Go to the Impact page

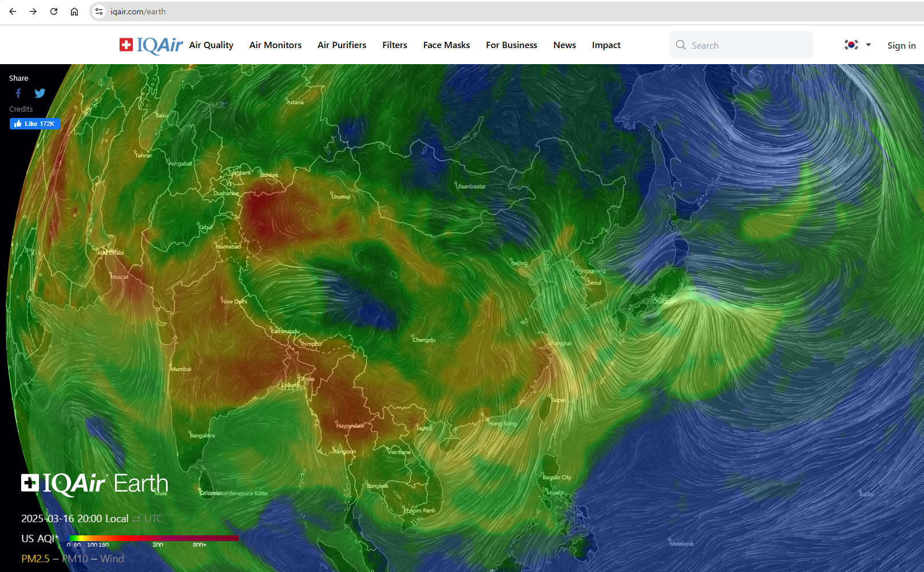(x=606, y=45)
